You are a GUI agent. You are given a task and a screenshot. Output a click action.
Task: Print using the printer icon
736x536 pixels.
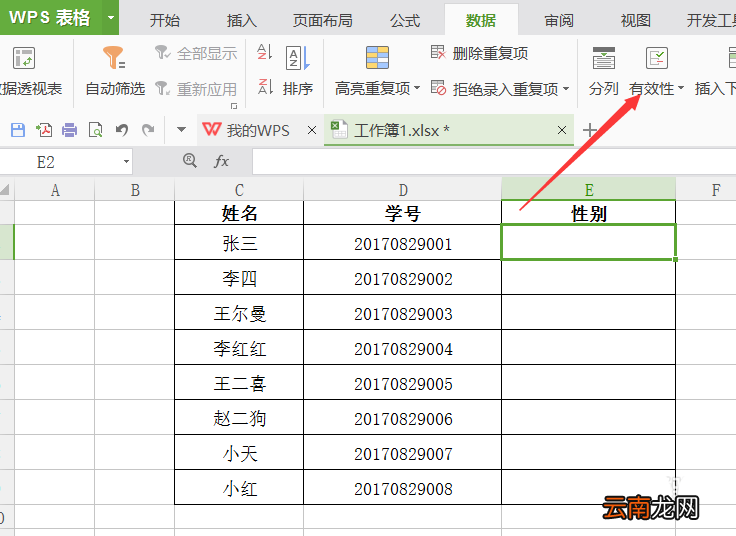coord(69,130)
